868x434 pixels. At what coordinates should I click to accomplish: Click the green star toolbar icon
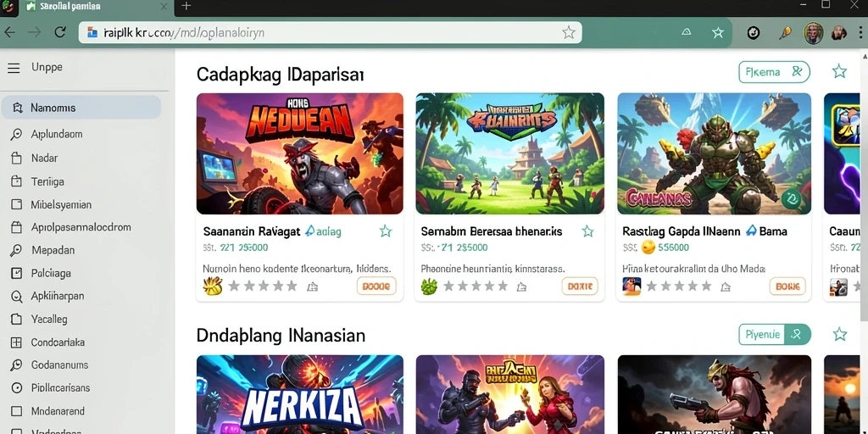718,33
